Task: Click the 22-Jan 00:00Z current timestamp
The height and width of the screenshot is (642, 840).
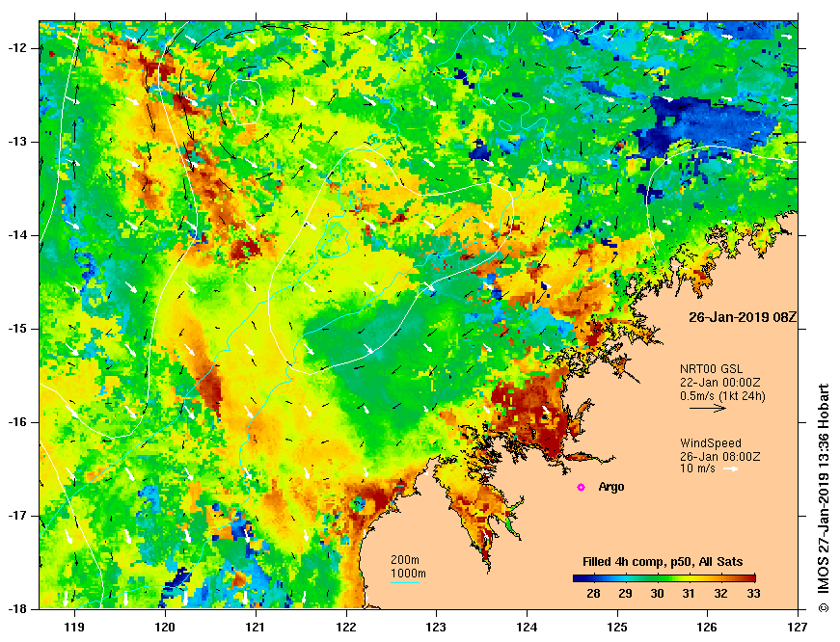Action: (x=720, y=383)
